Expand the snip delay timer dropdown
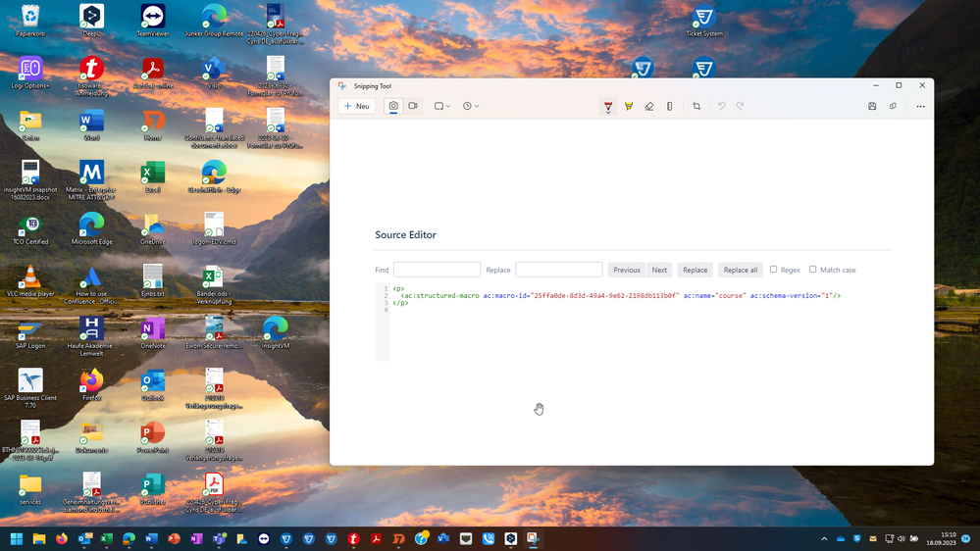The width and height of the screenshot is (980, 551). (471, 106)
